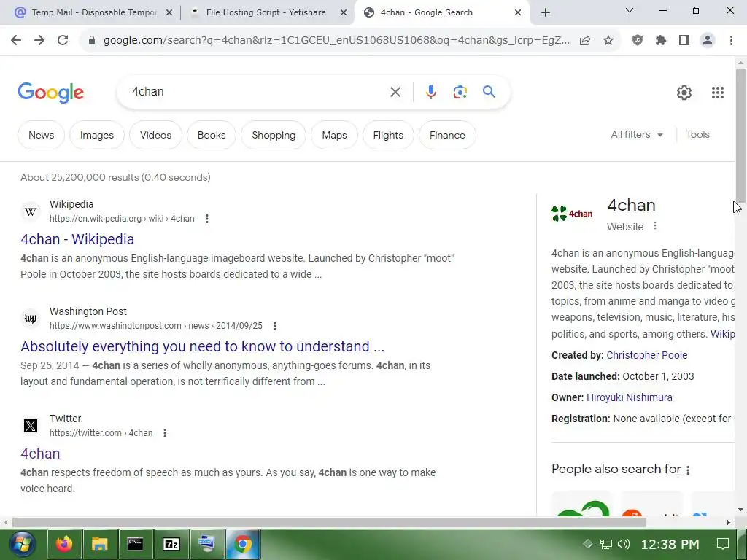This screenshot has height=560, width=747.
Task: Open the Windows Start menu
Action: pos(21,544)
